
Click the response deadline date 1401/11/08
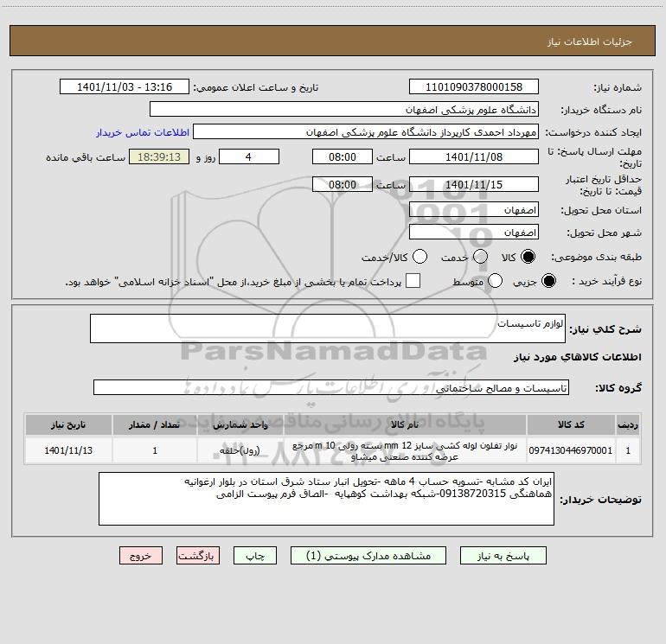(474, 157)
